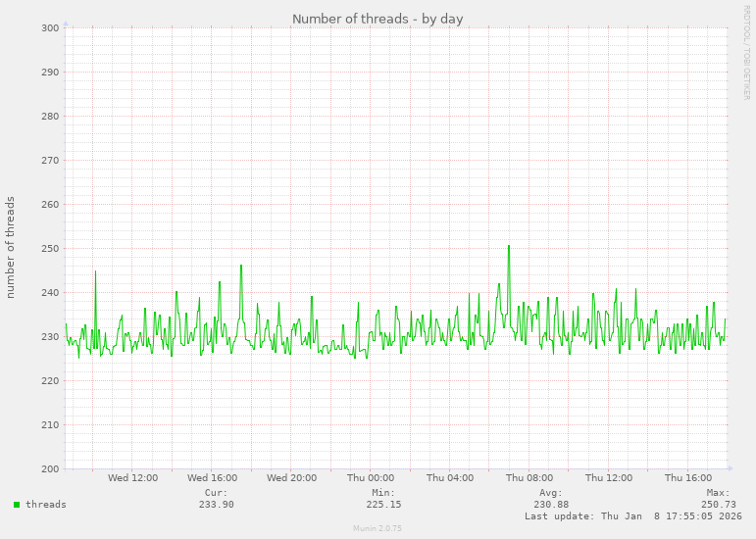Click the 'Thu 16:00' time axis label

(x=688, y=478)
